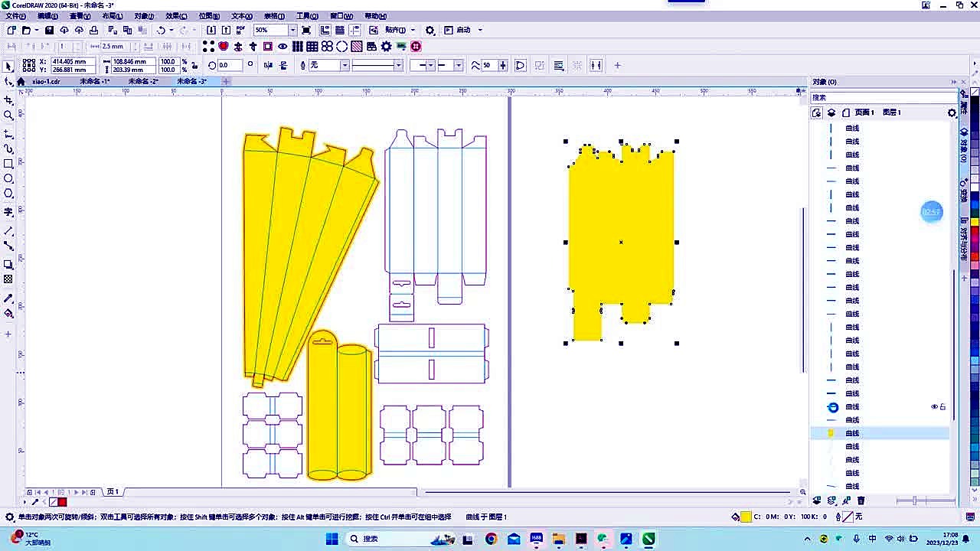The height and width of the screenshot is (551, 980).
Task: Open the 工具 menu
Action: coord(307,16)
